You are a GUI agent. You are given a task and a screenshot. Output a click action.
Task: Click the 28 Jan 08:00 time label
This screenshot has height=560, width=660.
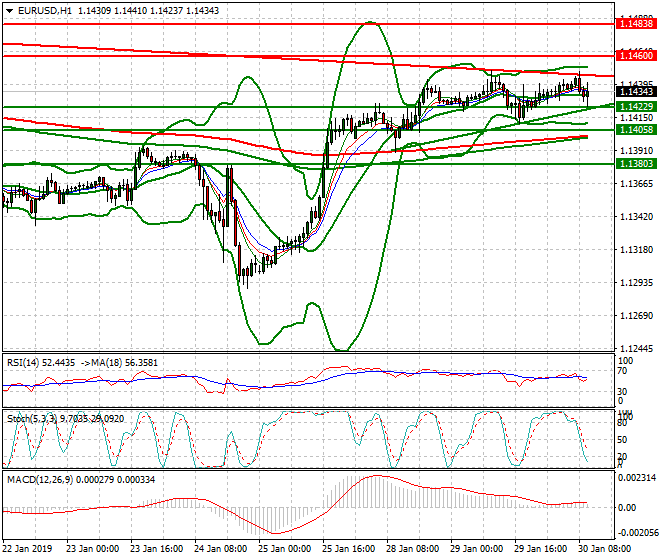click(x=412, y=549)
